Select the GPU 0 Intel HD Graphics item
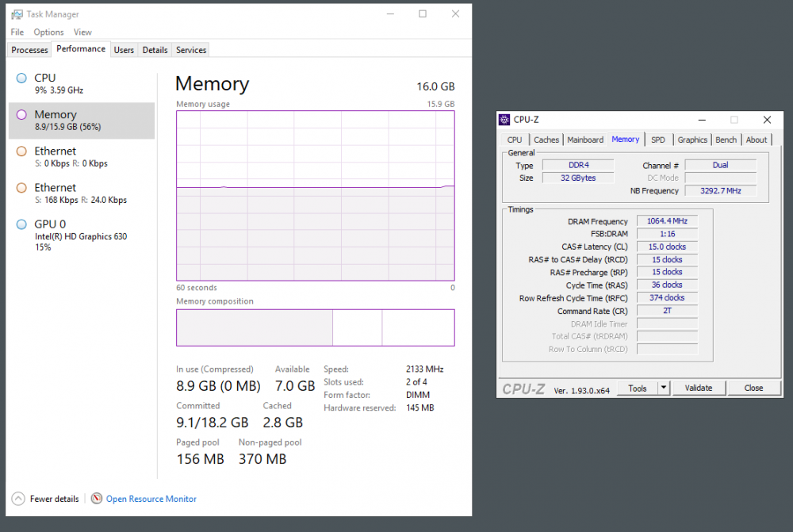The width and height of the screenshot is (793, 532). click(x=82, y=235)
